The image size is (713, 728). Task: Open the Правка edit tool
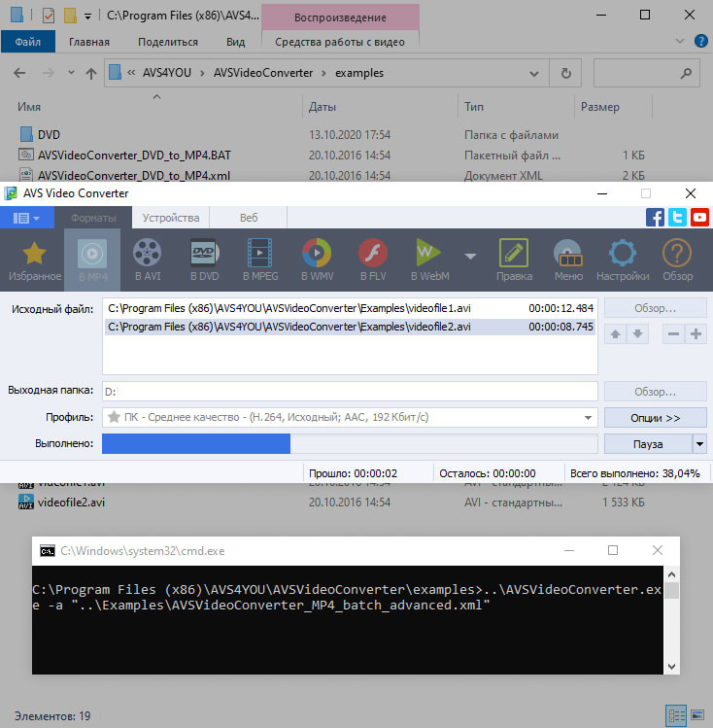tap(514, 260)
